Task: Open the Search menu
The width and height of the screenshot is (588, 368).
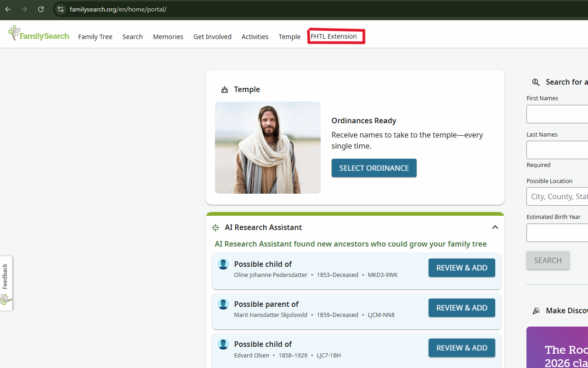Action: [132, 37]
